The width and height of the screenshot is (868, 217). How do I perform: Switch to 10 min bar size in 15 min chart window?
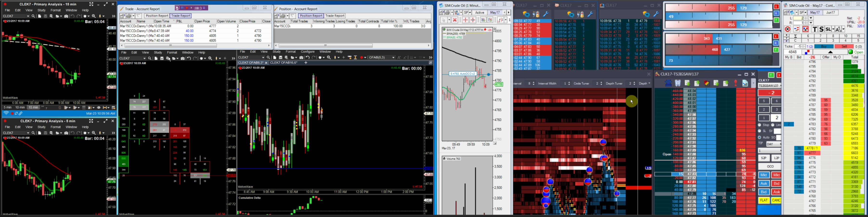[x=20, y=108]
